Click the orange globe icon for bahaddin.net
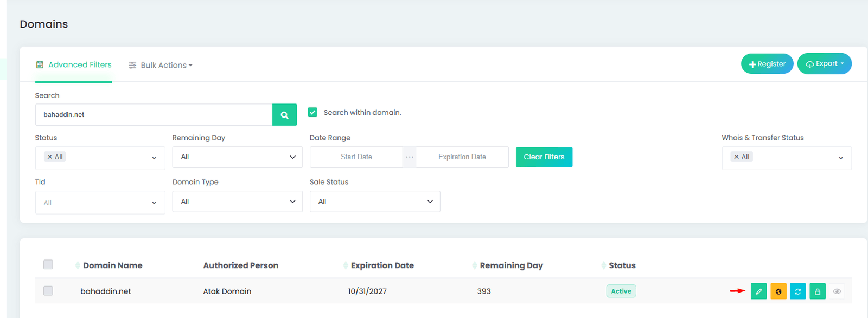868x318 pixels. pyautogui.click(x=778, y=291)
